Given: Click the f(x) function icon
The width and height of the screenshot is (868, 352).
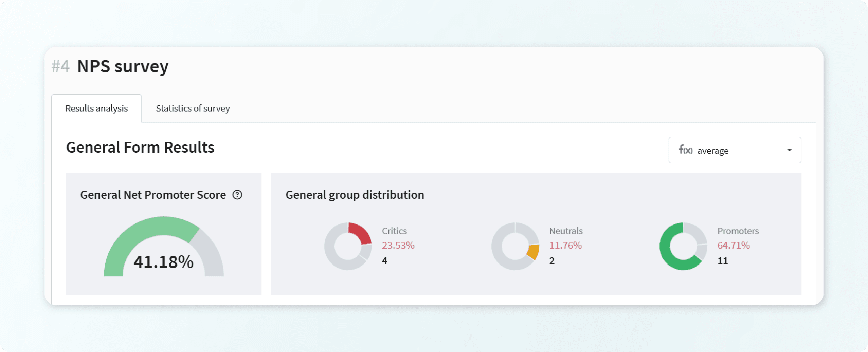Looking at the screenshot, I should click(685, 150).
